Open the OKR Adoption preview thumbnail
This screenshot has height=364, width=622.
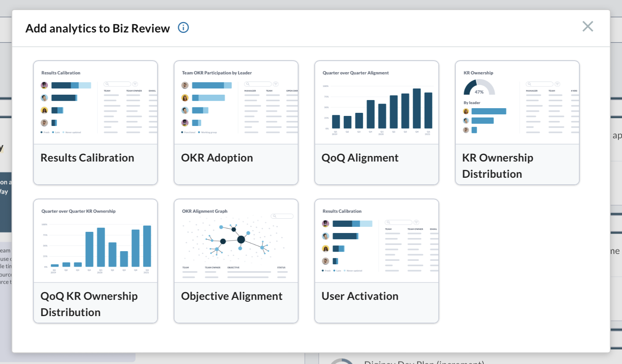[x=236, y=103]
